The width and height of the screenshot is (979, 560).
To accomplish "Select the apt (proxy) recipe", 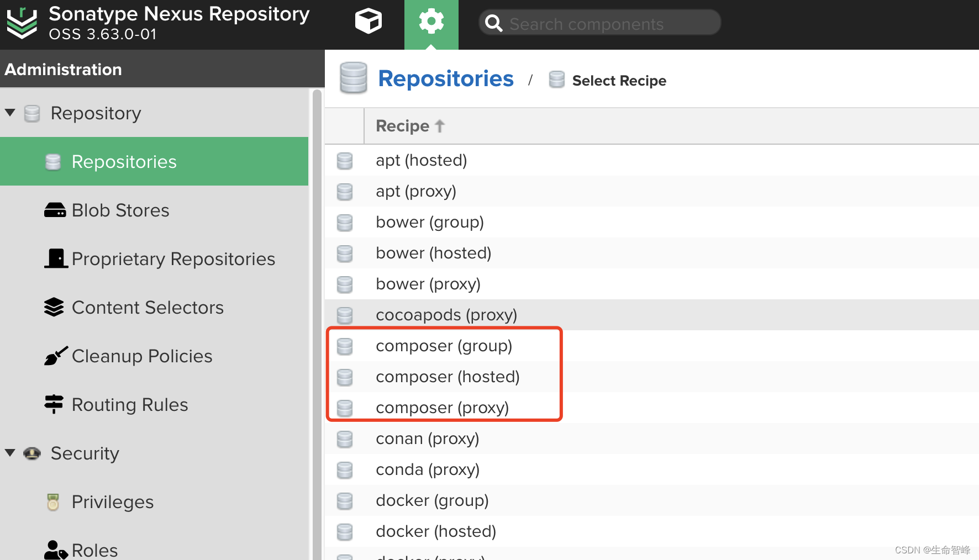I will (x=652, y=191).
